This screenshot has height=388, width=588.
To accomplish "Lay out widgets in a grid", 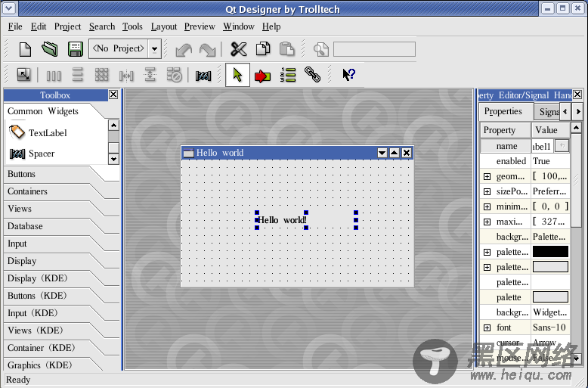I will [x=101, y=75].
